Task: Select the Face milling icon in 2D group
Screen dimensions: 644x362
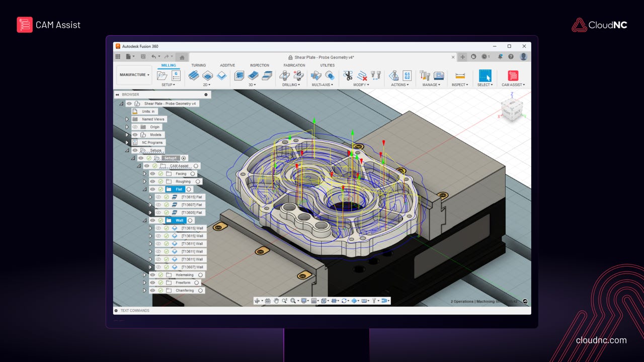Action: pos(221,75)
